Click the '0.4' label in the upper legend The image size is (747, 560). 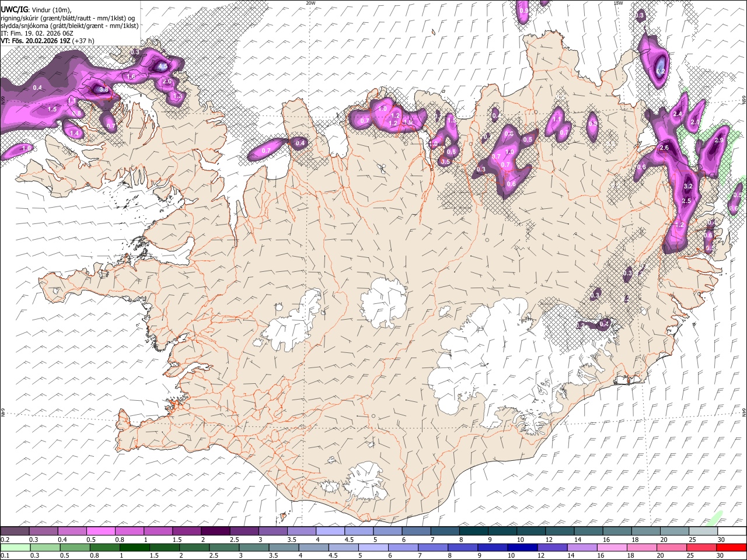(62, 540)
